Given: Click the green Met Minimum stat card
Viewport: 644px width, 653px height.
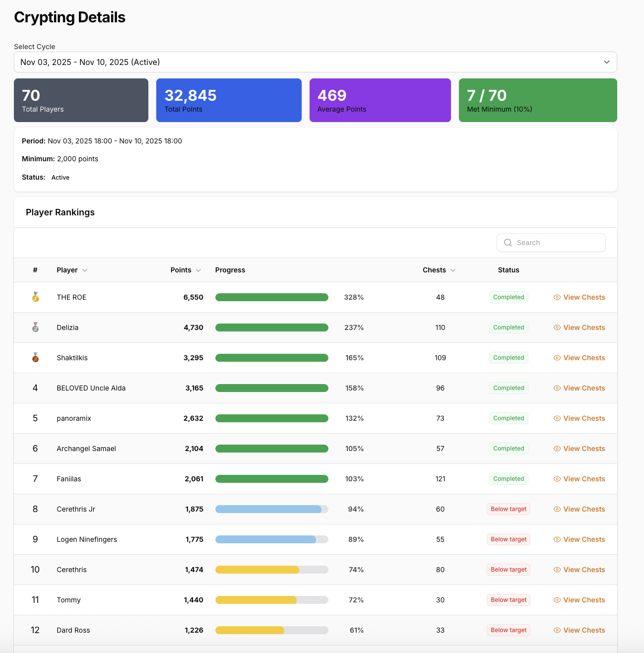Looking at the screenshot, I should pyautogui.click(x=538, y=100).
